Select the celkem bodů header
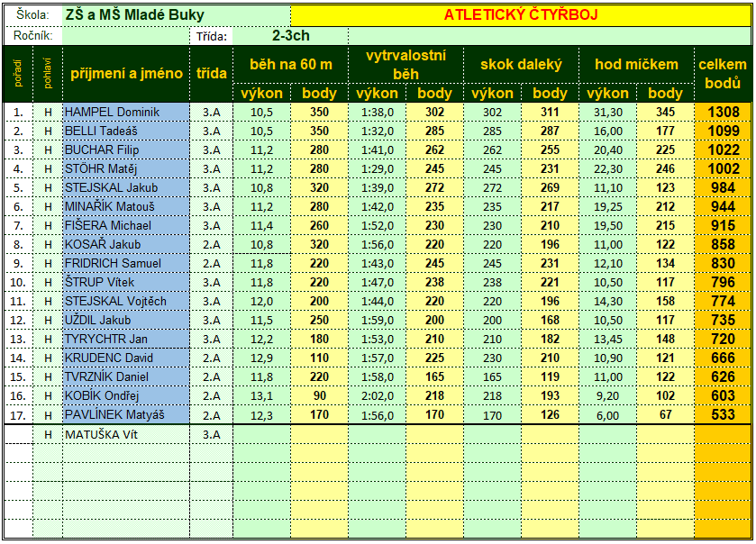The image size is (756, 544). pos(723,73)
